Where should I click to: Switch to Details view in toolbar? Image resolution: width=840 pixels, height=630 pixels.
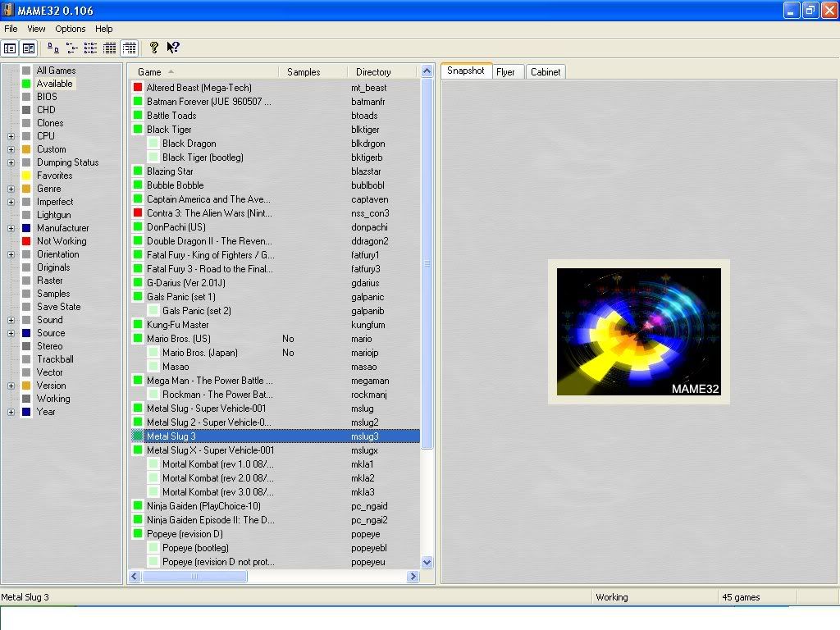tap(110, 48)
